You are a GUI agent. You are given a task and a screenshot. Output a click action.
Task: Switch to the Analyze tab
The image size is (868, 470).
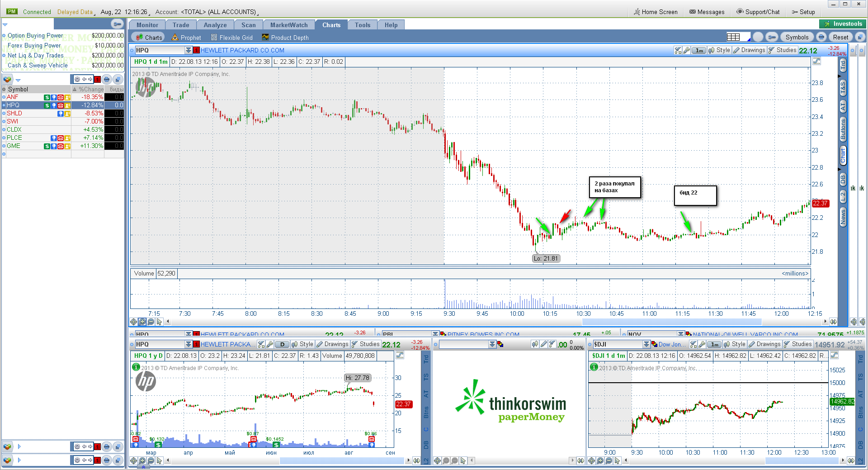coord(215,25)
